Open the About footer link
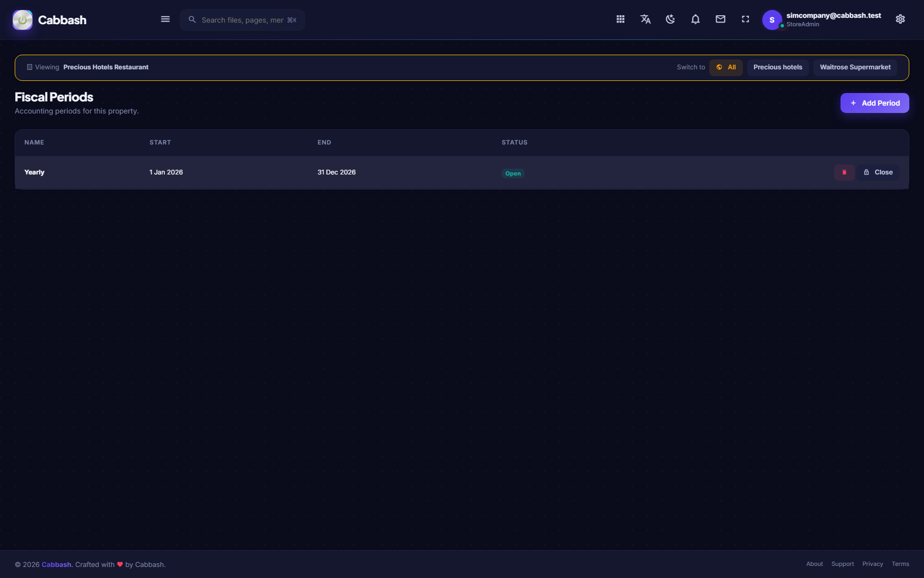 [x=815, y=564]
